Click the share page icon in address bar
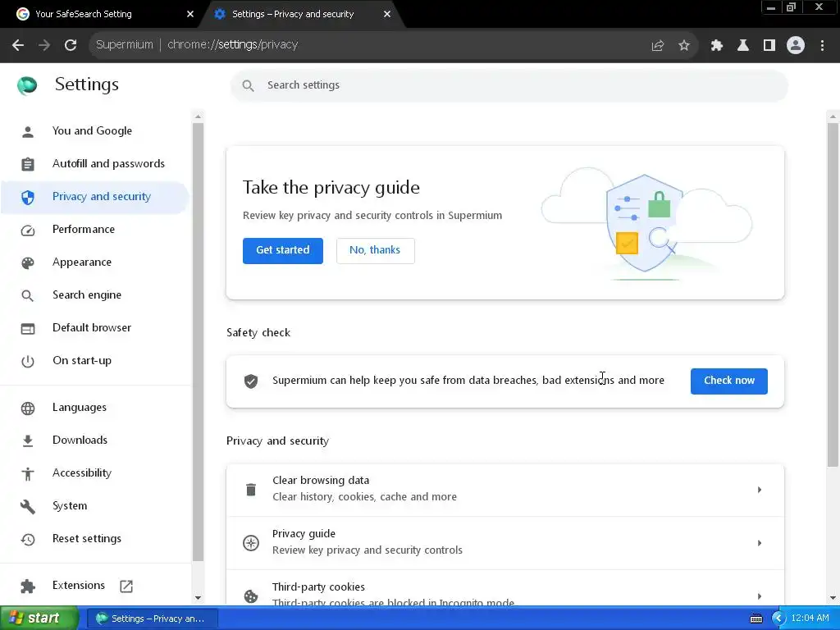840x630 pixels. [658, 46]
